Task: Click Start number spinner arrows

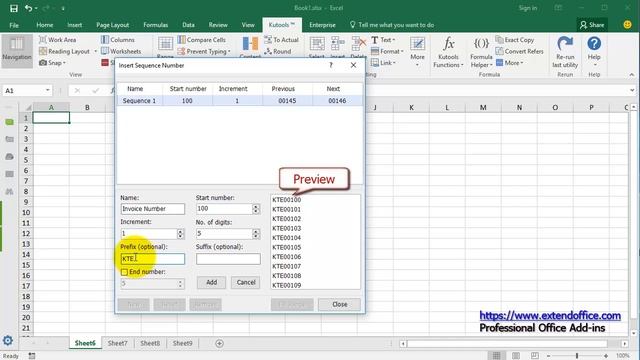Action: point(256,209)
